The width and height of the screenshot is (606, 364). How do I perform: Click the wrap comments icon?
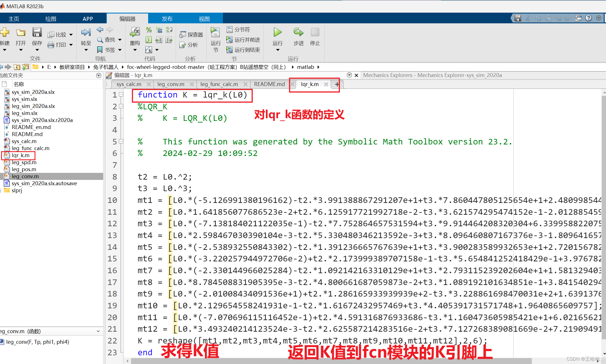point(169,30)
